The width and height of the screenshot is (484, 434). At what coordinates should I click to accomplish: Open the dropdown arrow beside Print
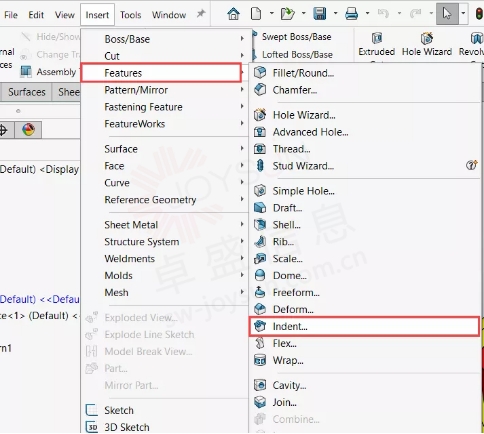367,14
